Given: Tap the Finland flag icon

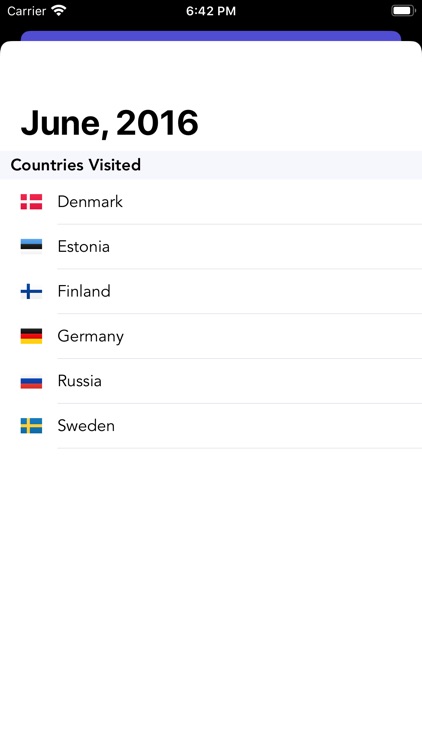Looking at the screenshot, I should [x=31, y=291].
